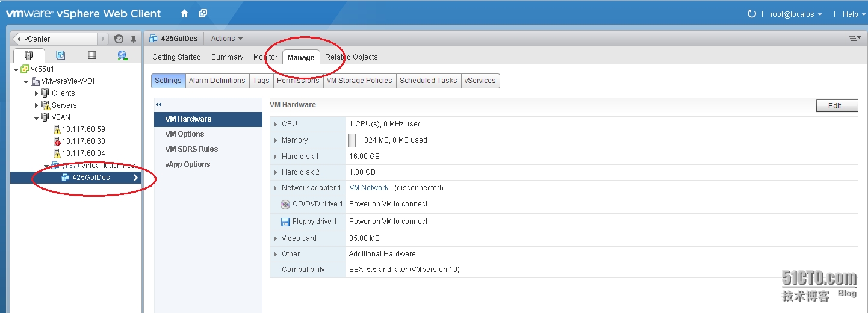Switch to Storage inventory tab
868x313 pixels.
click(x=91, y=55)
